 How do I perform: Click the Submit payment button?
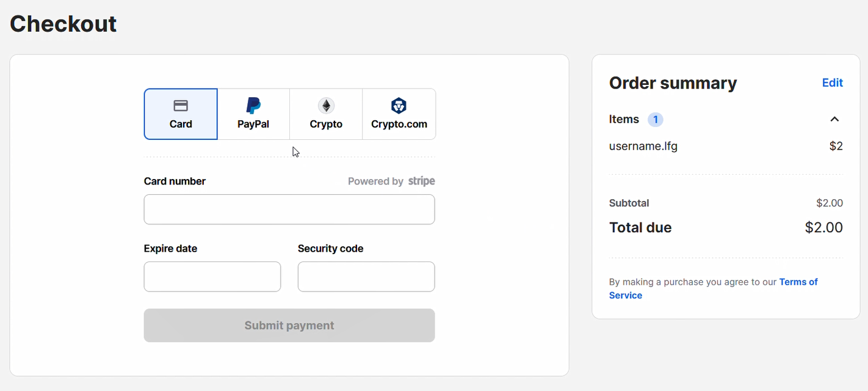[289, 326]
